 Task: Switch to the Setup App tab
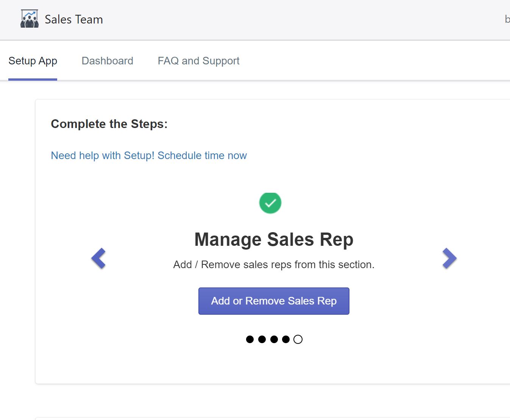(x=33, y=61)
